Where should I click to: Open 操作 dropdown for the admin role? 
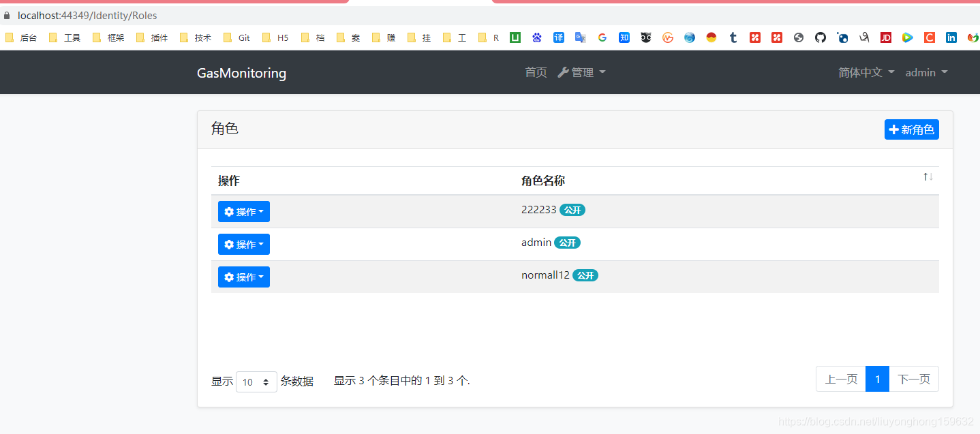coord(243,244)
